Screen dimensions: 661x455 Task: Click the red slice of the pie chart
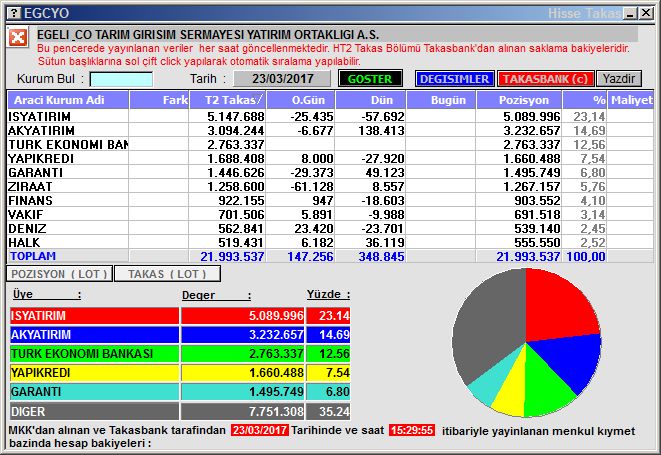pyautogui.click(x=556, y=308)
